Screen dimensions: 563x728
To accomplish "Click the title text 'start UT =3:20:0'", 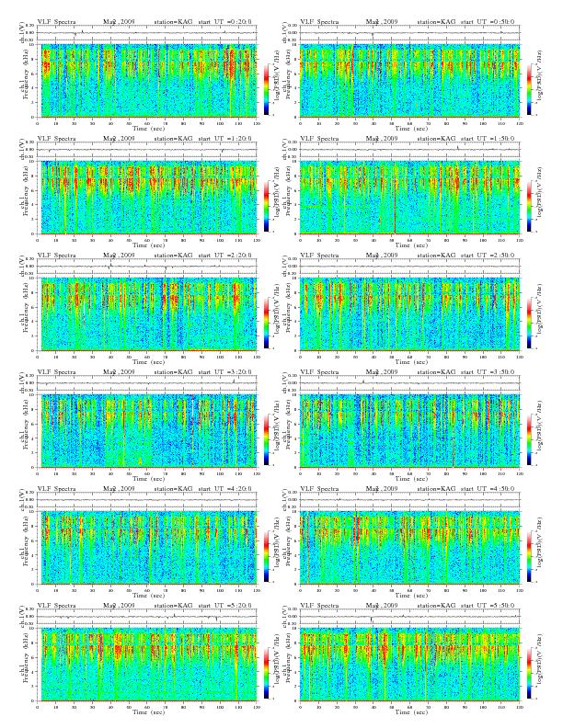I will pos(224,372).
